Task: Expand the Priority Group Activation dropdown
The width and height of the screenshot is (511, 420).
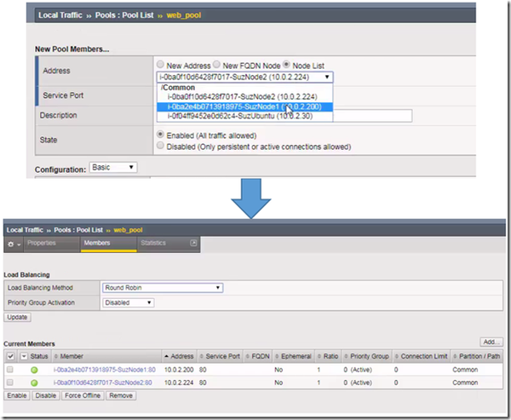Action: point(129,302)
